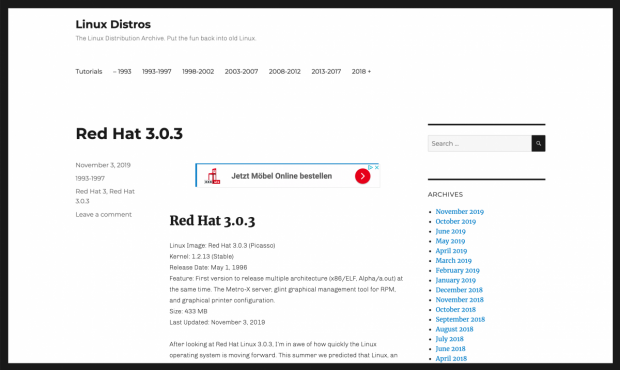Open March 2019 archive
Image resolution: width=620 pixels, height=370 pixels.
coord(454,261)
